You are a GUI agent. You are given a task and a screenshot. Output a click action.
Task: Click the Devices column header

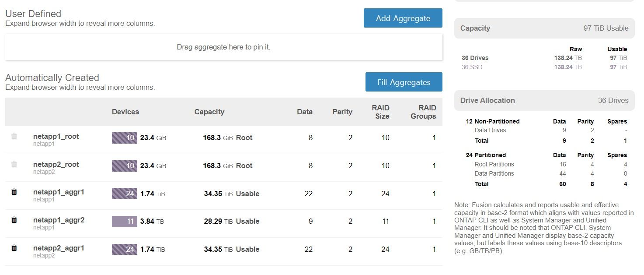(x=125, y=112)
